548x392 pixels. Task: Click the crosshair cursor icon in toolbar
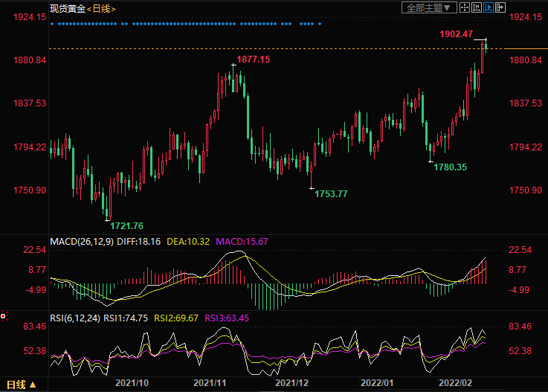click(465, 7)
